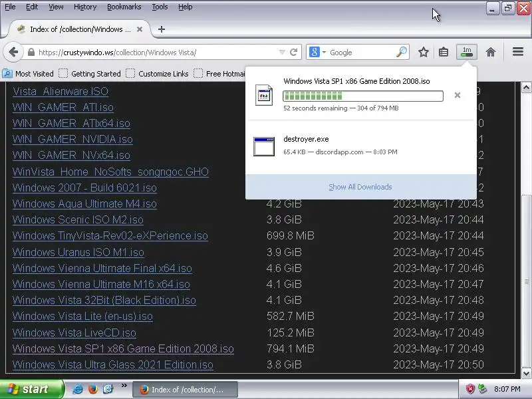Viewport: 532px width, 399px height.
Task: Open Windows Scenic ISO M2.iso link
Action: point(78,219)
